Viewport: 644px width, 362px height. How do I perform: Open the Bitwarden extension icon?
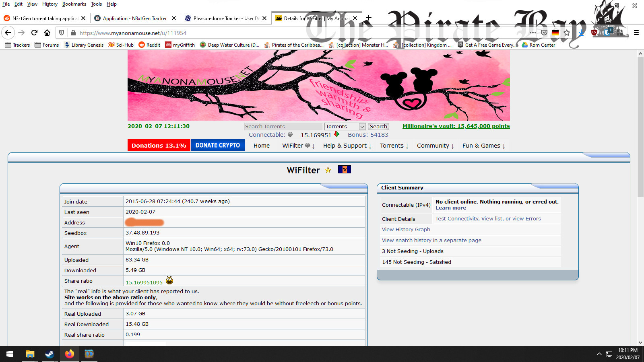[x=607, y=32]
